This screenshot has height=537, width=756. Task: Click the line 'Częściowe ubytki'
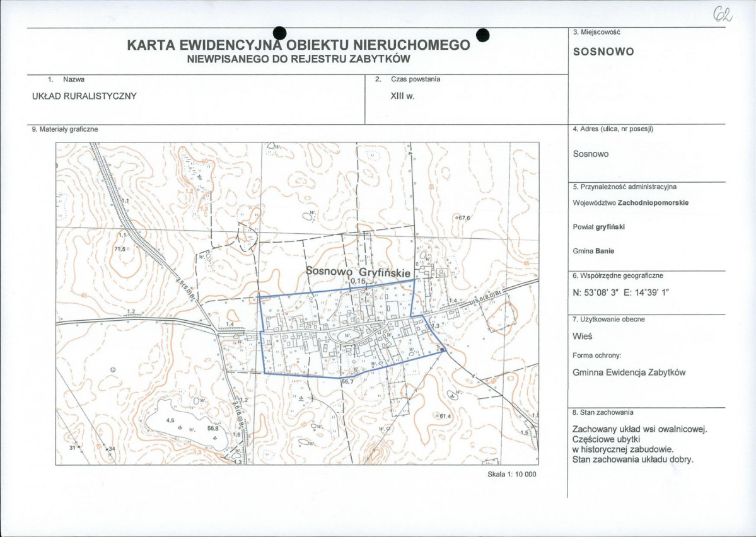[x=606, y=440]
